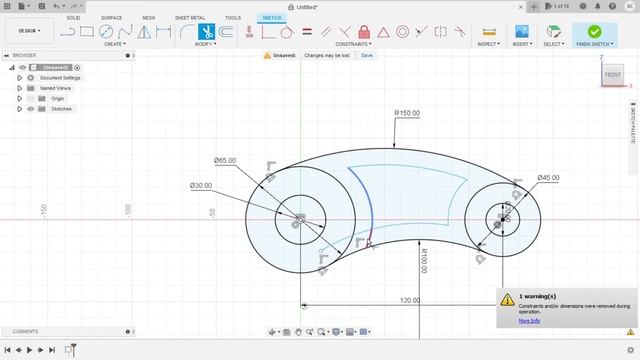Click the Save button in unsaved banner
Image resolution: width=640 pixels, height=360 pixels.
pyautogui.click(x=367, y=55)
